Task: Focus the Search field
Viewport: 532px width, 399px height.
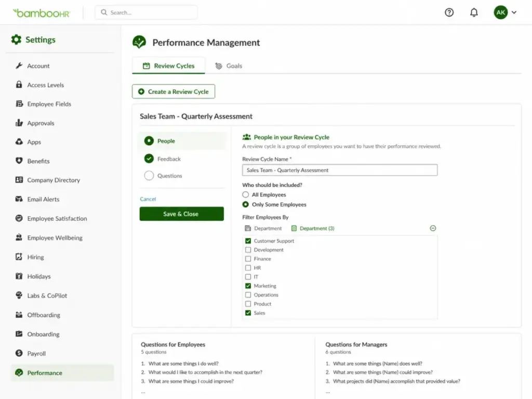Action: click(146, 12)
